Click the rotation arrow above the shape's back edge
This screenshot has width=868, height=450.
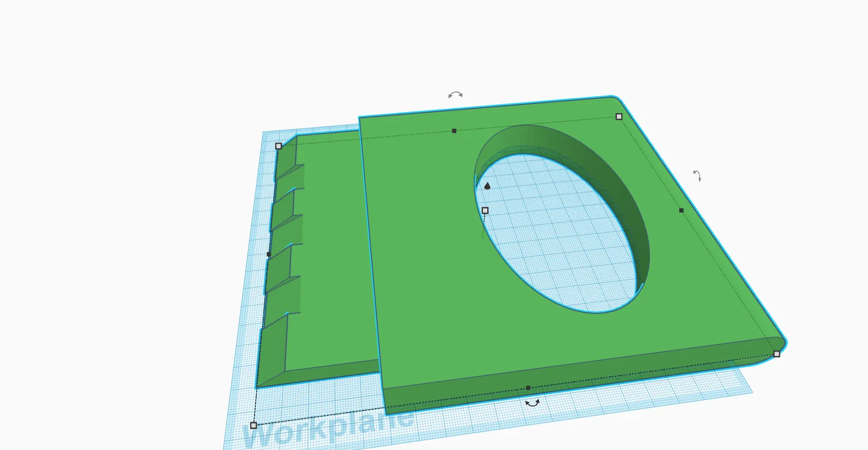(x=455, y=95)
